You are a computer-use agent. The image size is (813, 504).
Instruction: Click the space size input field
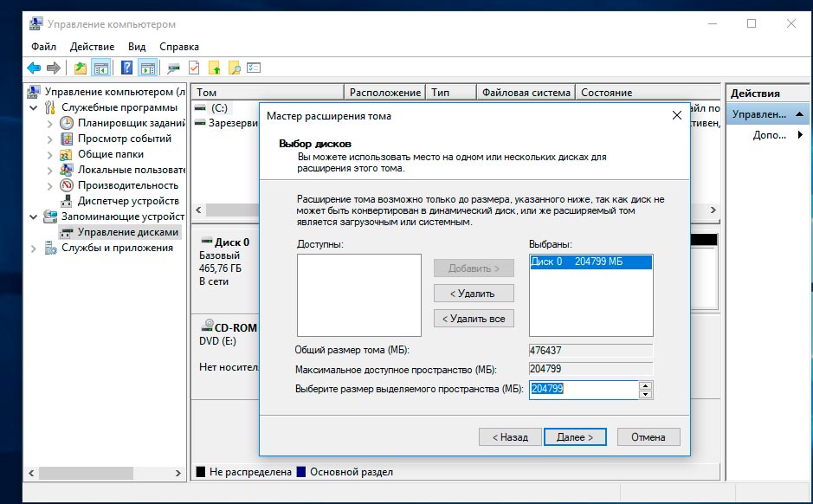click(x=583, y=390)
